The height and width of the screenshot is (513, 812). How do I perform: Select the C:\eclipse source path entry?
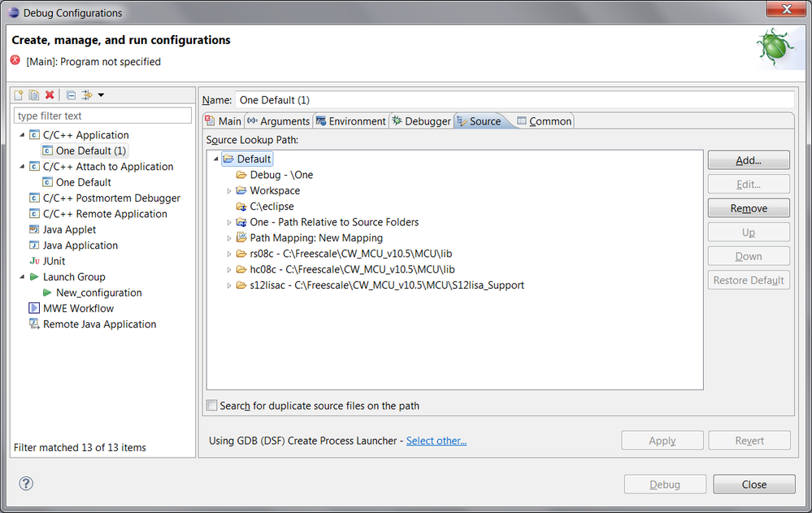click(271, 207)
